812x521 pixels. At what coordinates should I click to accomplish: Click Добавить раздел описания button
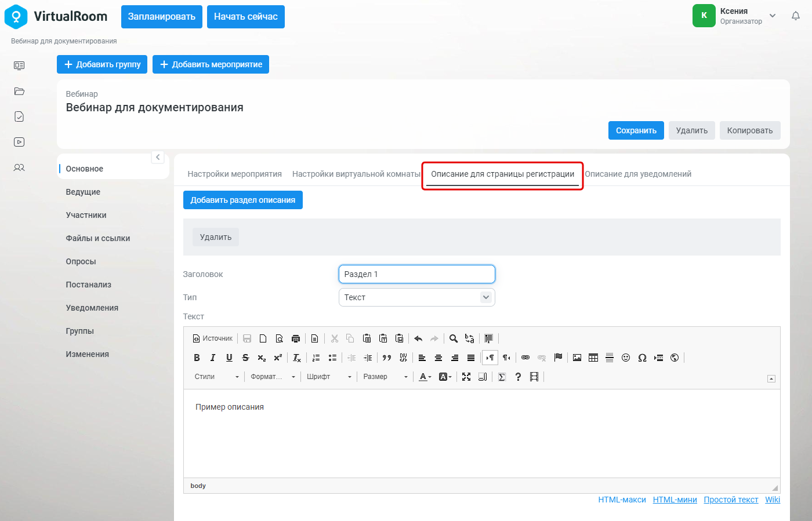(x=243, y=200)
